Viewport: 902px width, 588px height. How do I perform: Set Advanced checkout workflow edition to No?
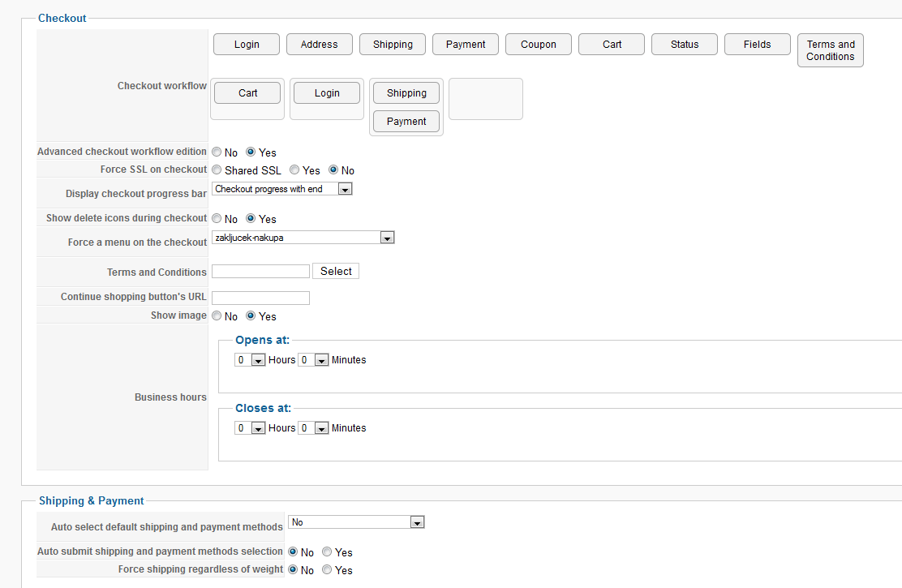coord(217,152)
